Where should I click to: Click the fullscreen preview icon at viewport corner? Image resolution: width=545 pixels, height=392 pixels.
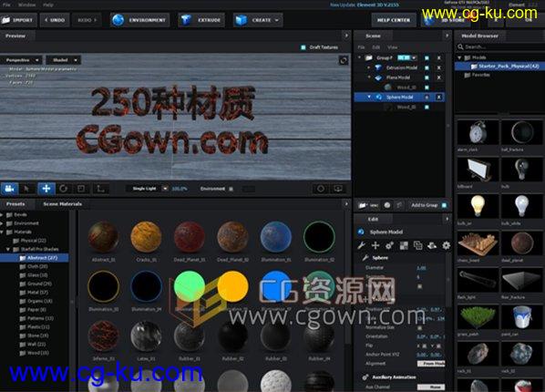(x=344, y=60)
